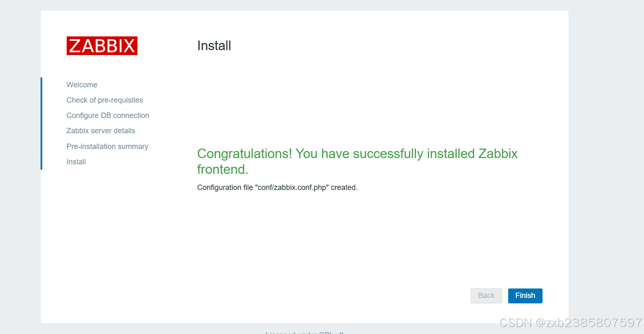Click the blue wizard progress indicator bar
This screenshot has width=644, height=334.
click(41, 123)
